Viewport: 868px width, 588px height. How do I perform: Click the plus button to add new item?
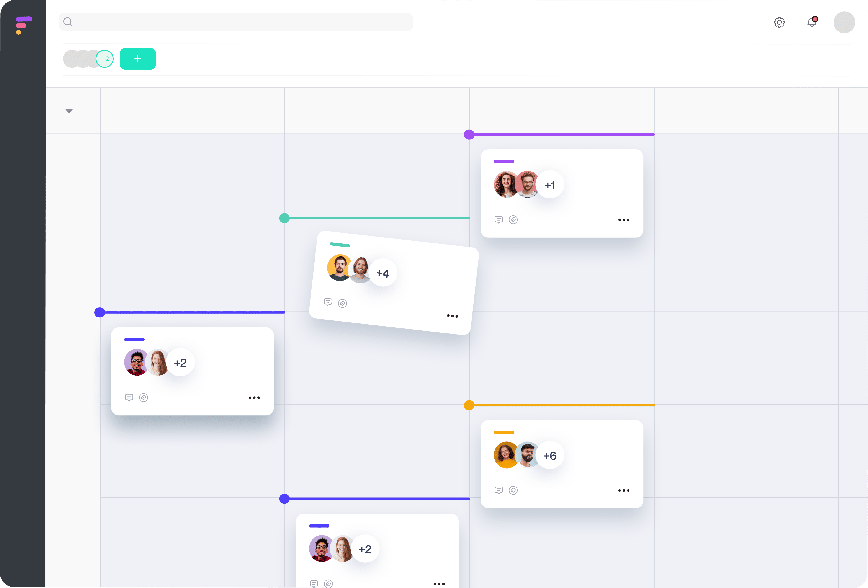coord(137,58)
